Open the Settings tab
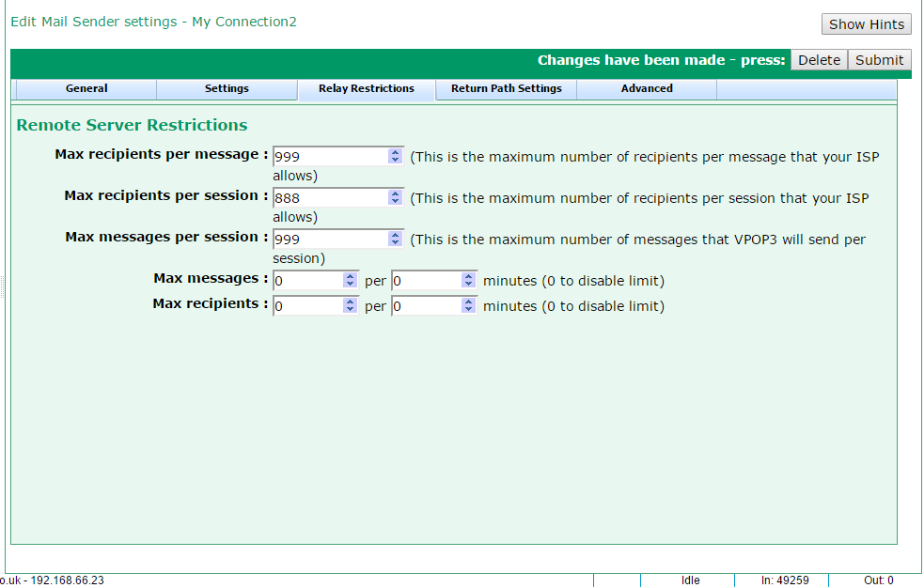 click(227, 88)
